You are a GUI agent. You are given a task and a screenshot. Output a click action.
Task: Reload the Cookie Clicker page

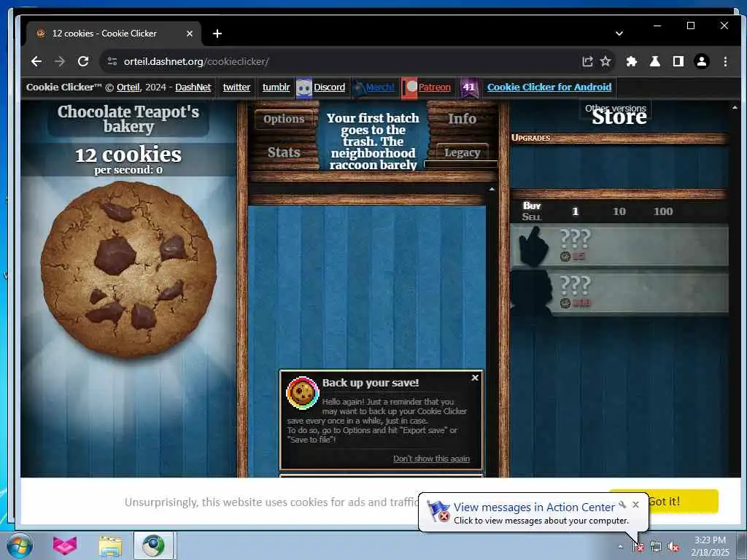(x=83, y=61)
